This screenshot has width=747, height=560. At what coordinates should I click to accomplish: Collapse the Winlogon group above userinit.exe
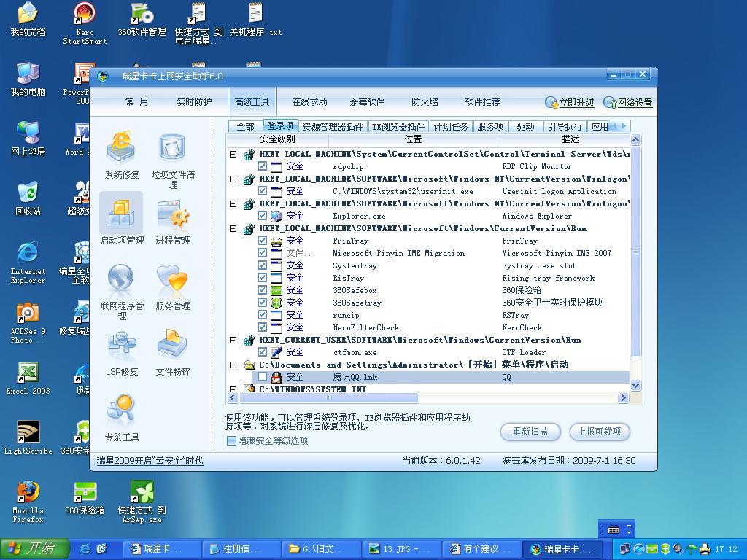tap(233, 179)
